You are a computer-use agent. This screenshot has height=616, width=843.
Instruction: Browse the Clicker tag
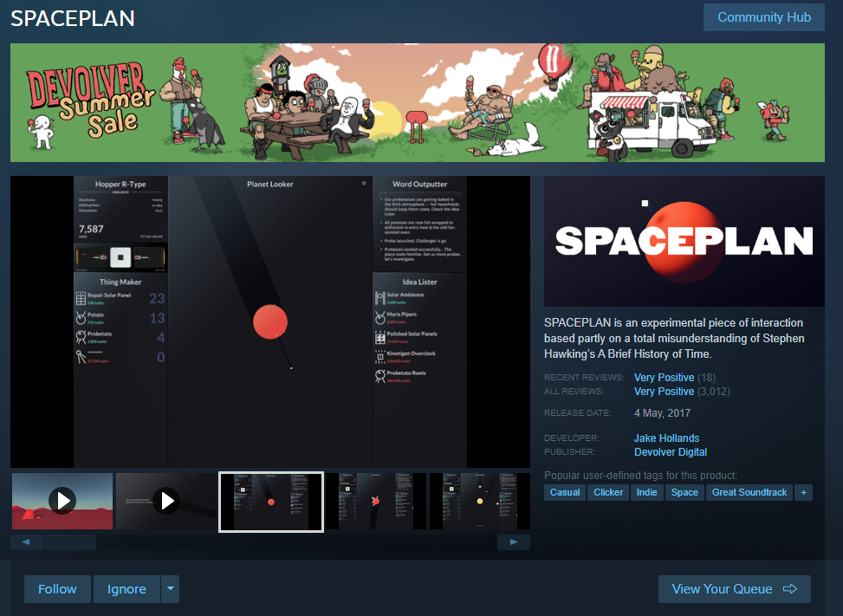(608, 492)
